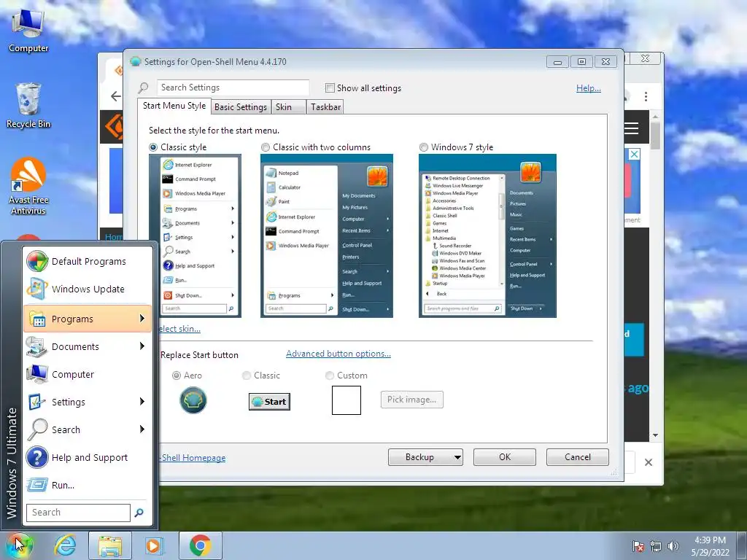
Task: Select the Custom start button radio option
Action: coord(329,376)
